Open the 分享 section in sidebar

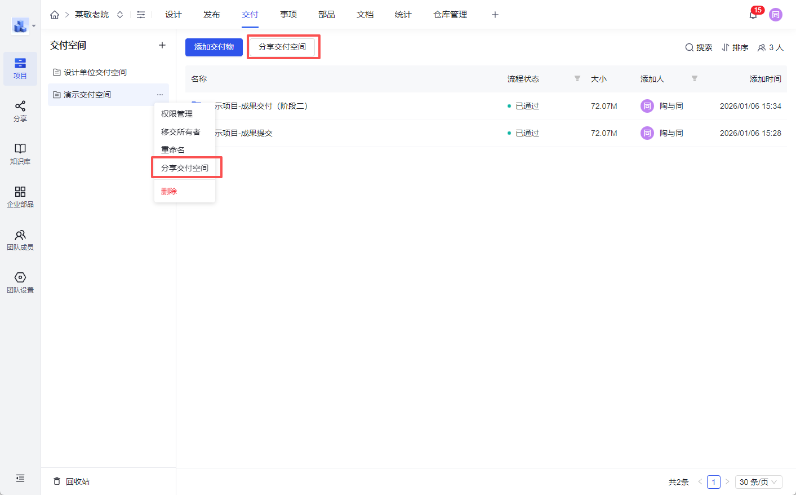[20, 110]
